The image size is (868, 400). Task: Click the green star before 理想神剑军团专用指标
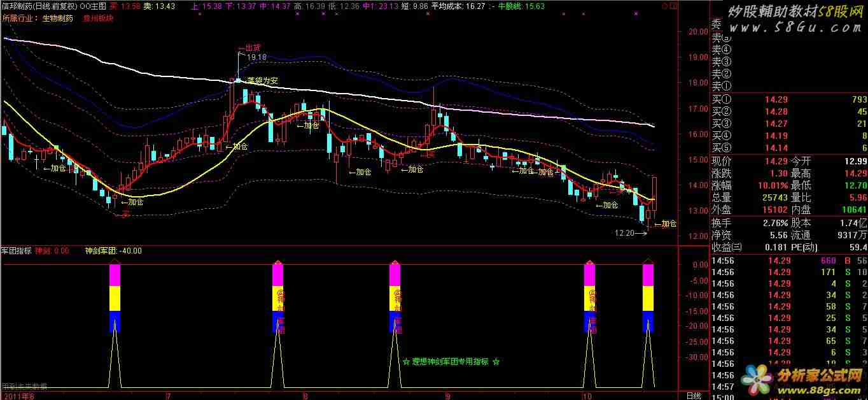pyautogui.click(x=406, y=362)
